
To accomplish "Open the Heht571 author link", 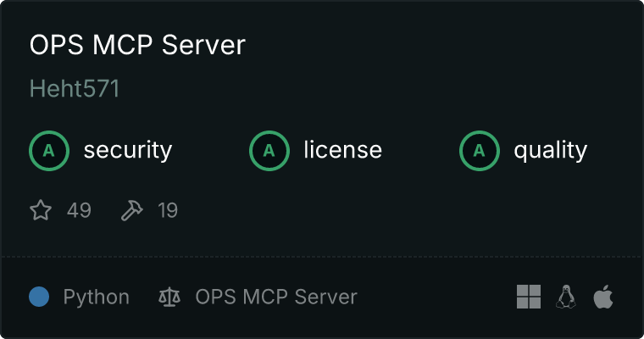I will 75,90.
